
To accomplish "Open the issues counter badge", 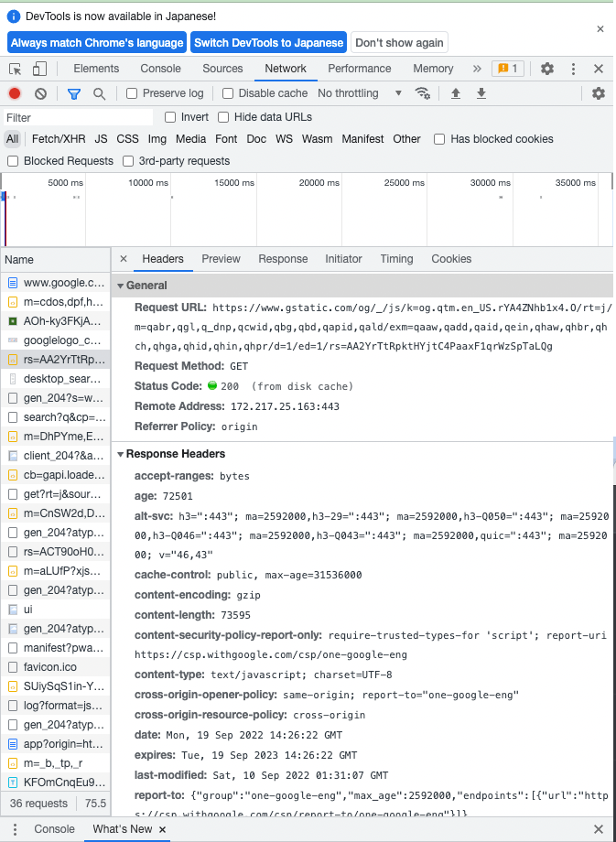I will coord(507,69).
